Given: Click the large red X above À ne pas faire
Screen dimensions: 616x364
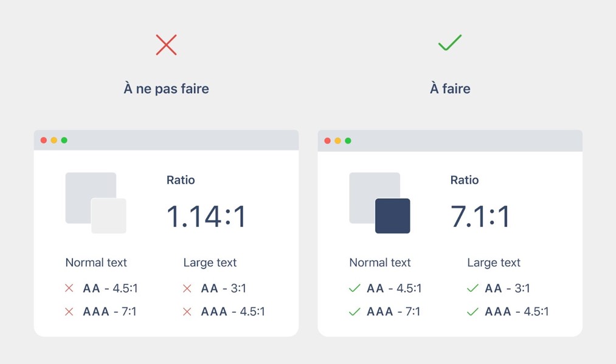Looking at the screenshot, I should click(166, 45).
